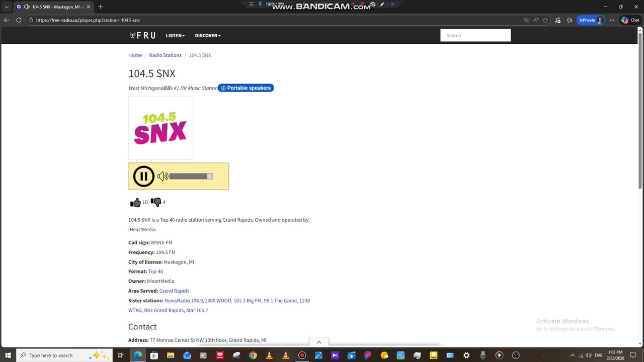Focus the site Search field
This screenshot has width=644, height=362.
475,36
